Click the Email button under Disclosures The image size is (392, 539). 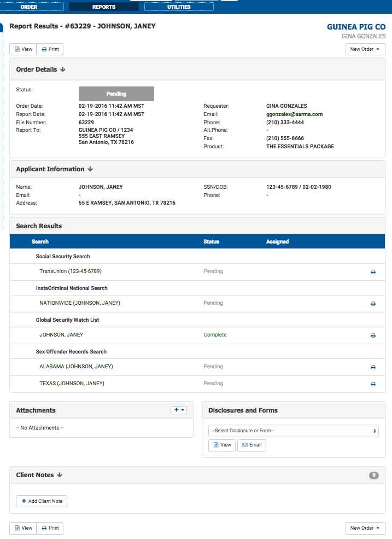coord(251,445)
